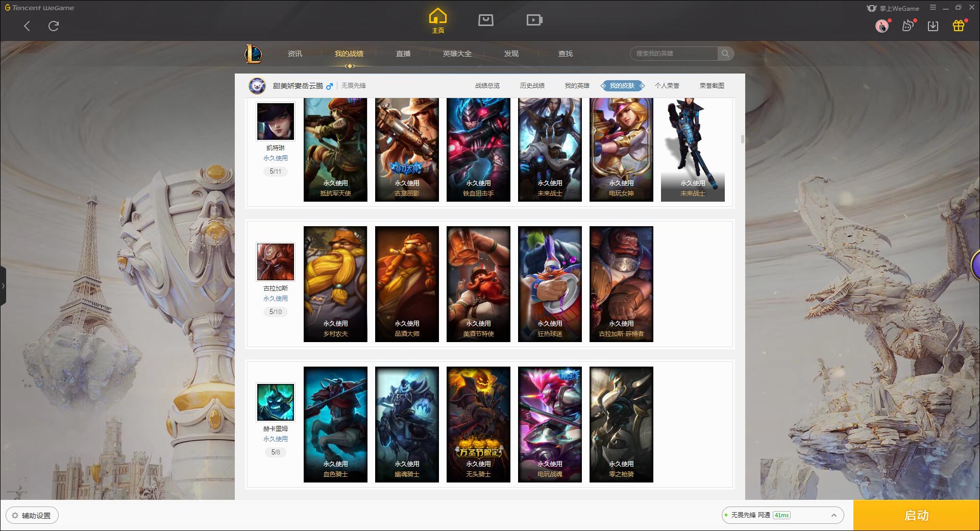Expand the server selection 无畏先锋 网通 dropdown

782,515
